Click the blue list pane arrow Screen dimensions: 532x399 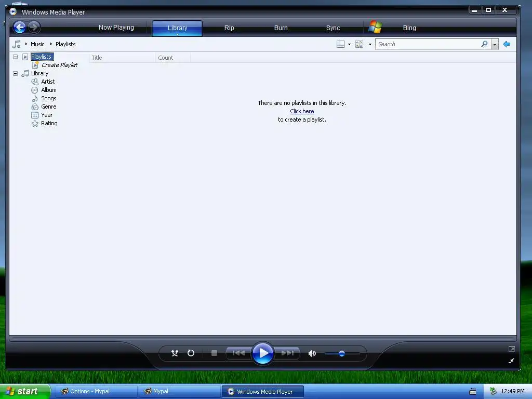click(x=507, y=44)
